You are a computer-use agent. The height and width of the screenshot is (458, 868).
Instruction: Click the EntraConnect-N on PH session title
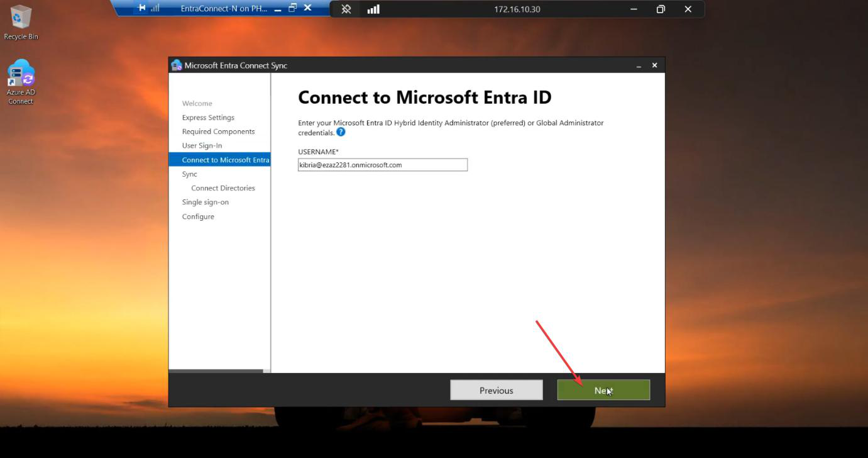click(x=224, y=9)
